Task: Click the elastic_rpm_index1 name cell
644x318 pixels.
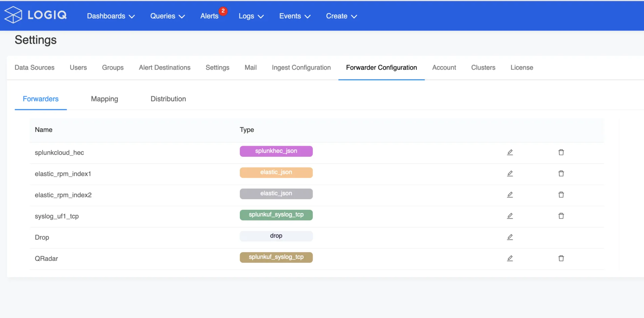Action: [x=63, y=174]
